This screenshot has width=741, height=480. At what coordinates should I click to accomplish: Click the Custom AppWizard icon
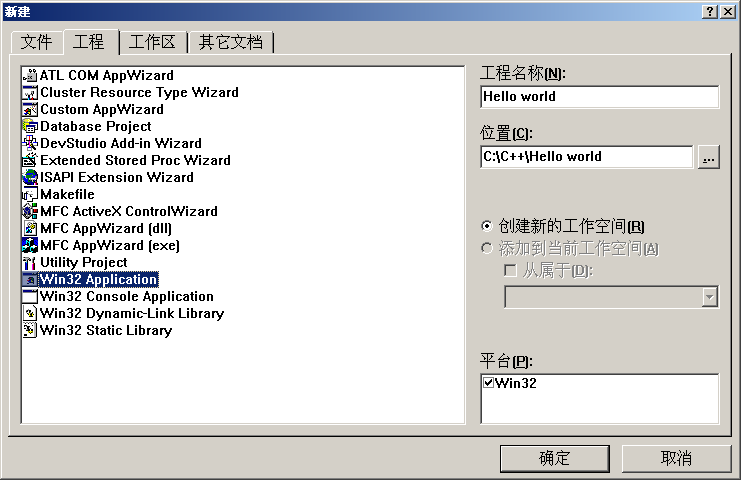[x=30, y=110]
